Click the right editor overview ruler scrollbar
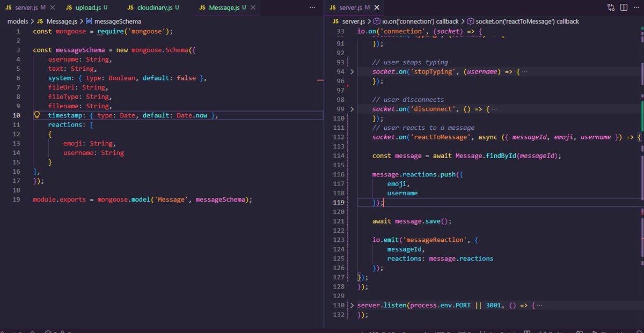 click(x=642, y=177)
